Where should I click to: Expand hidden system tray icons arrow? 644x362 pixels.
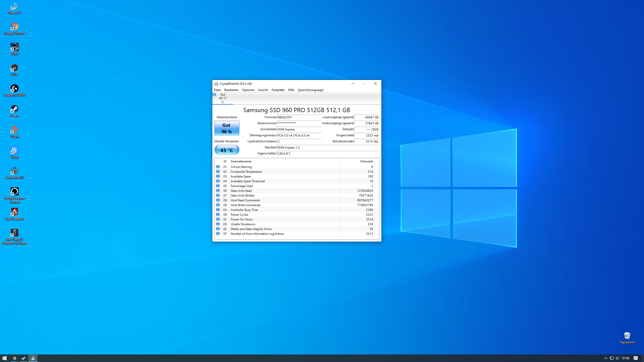[606, 358]
